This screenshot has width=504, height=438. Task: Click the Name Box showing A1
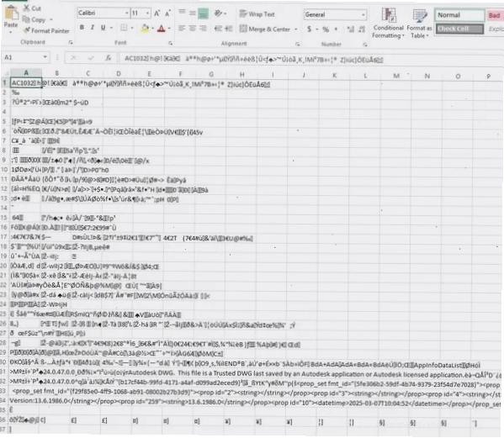[22, 57]
